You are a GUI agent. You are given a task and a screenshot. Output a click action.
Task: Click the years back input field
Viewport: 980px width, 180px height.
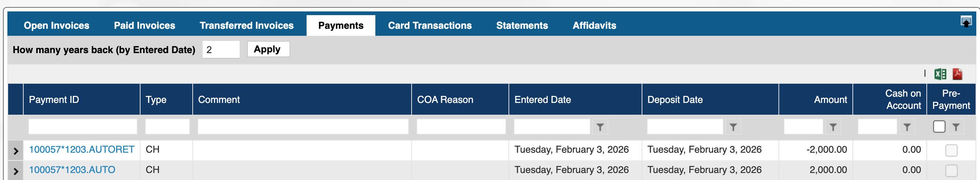click(221, 50)
